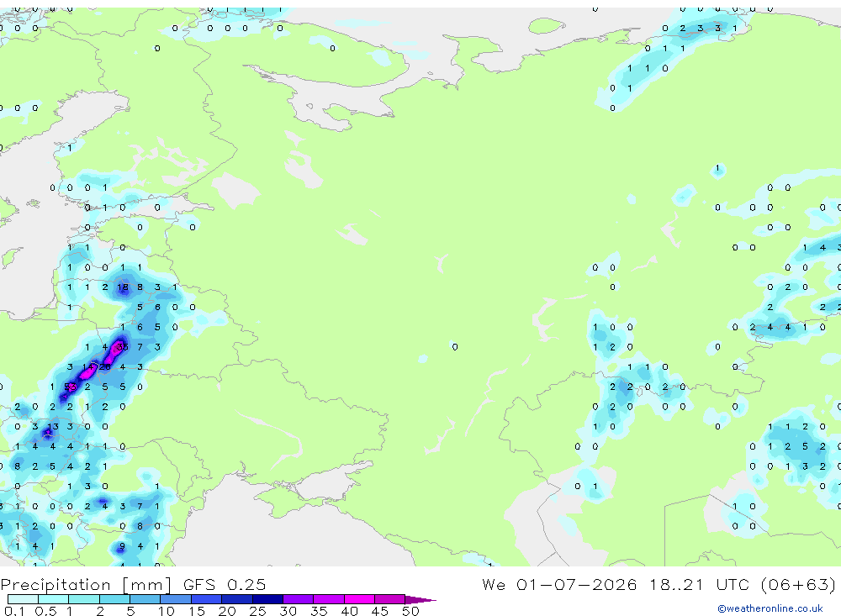This screenshot has height=616, width=841.
Task: Select the 5 to 10 mm legend color
Action: click(145, 599)
